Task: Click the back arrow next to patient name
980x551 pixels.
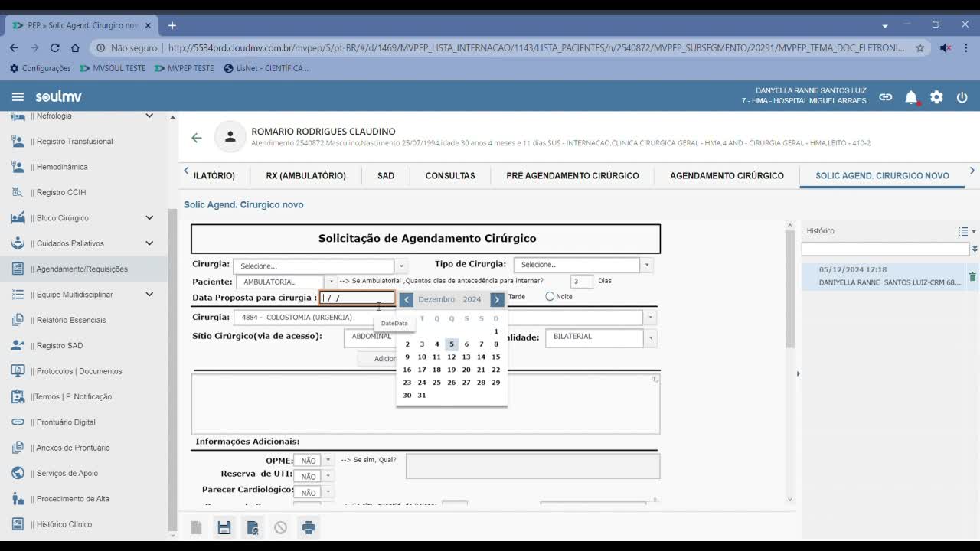Action: (197, 137)
